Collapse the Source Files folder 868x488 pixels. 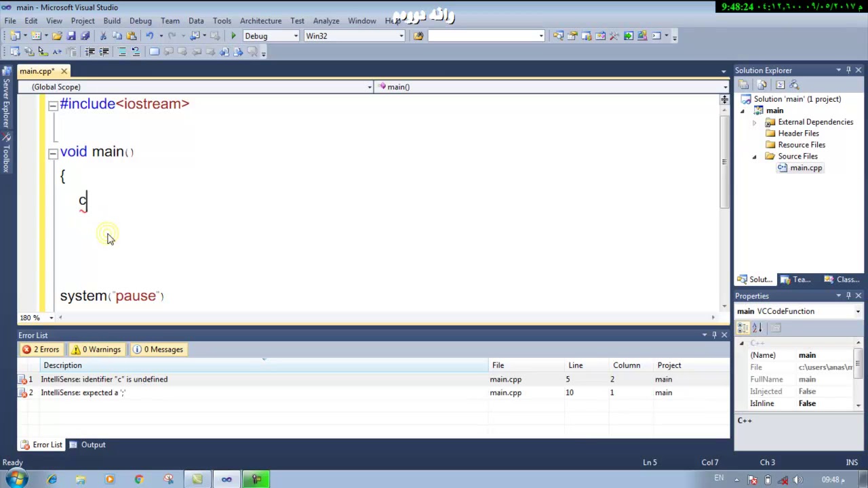pos(754,157)
